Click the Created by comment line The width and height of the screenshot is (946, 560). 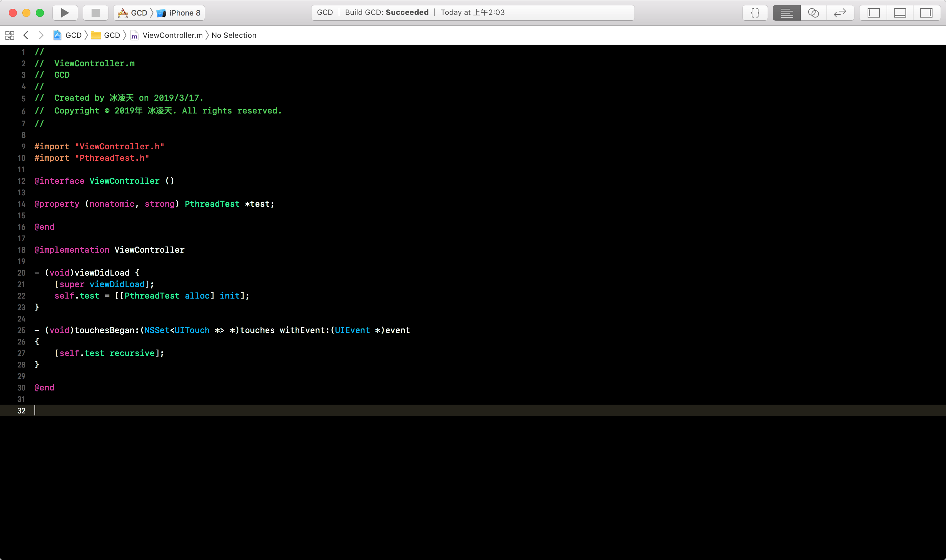[x=119, y=98]
